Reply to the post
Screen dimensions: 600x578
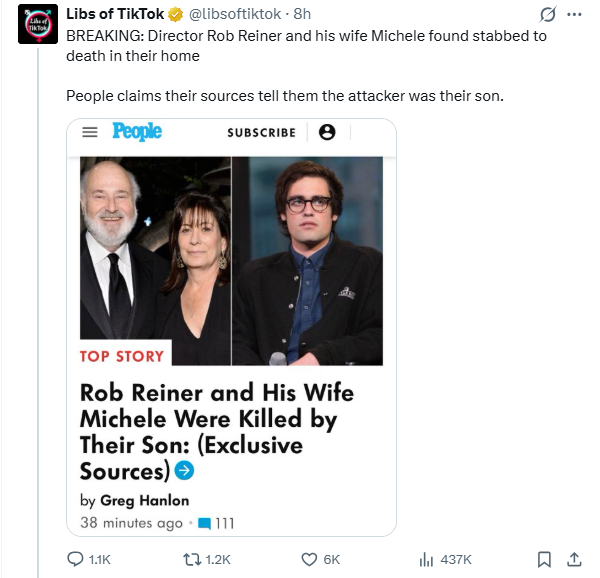74,559
